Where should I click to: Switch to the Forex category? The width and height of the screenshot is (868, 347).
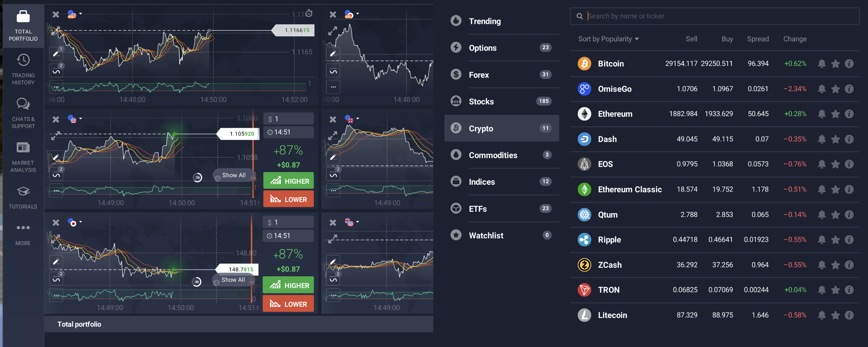[479, 74]
